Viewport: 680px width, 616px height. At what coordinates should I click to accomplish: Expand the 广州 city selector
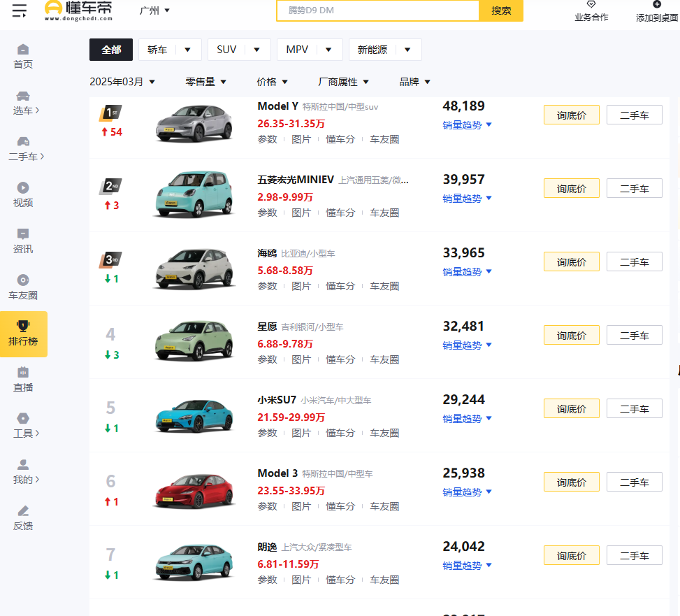pyautogui.click(x=154, y=10)
